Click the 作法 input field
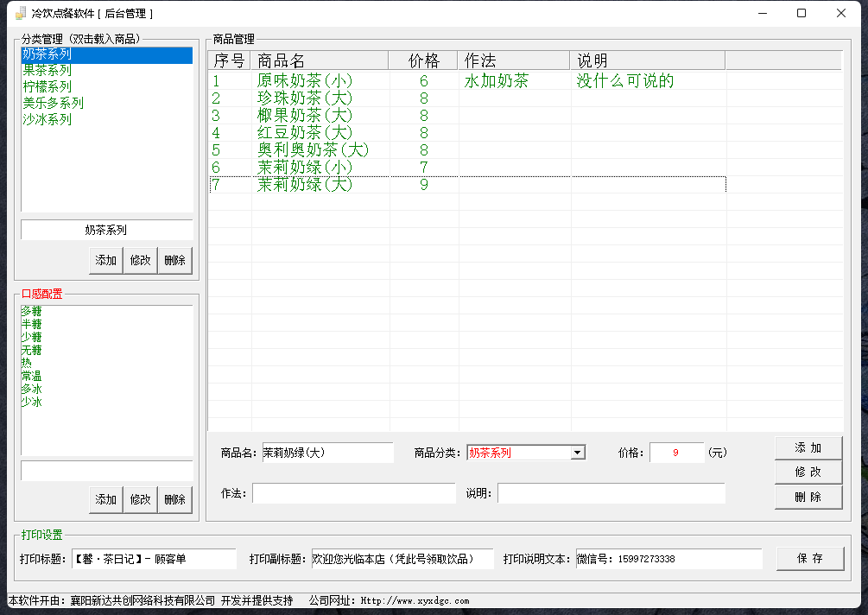This screenshot has width=868, height=615. pos(354,493)
